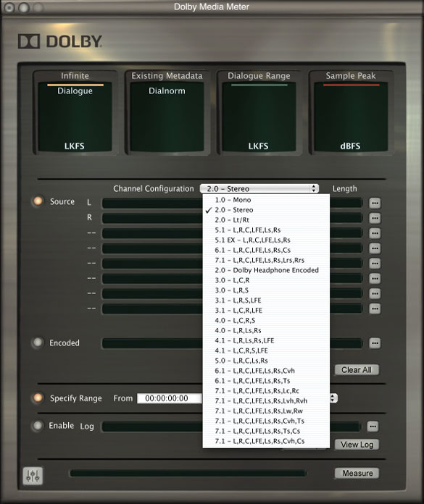
Task: Start measurement with the Measure button
Action: coord(357,473)
